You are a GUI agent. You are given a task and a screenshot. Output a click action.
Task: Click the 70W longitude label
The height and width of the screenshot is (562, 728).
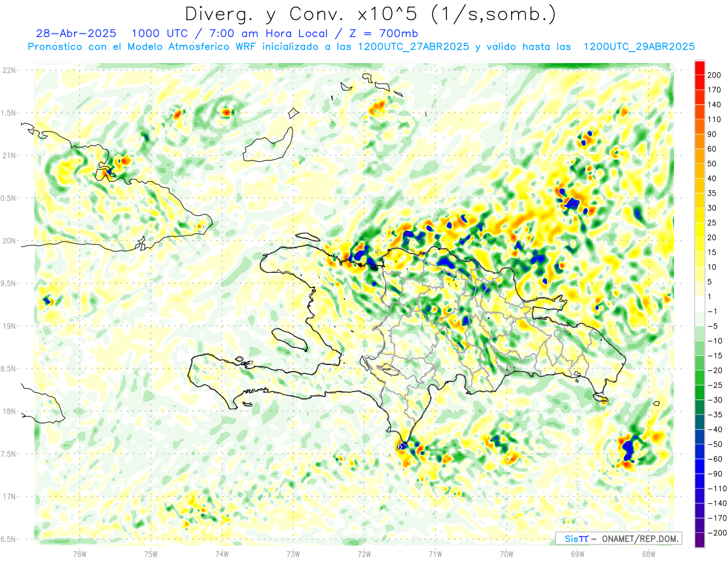(506, 554)
